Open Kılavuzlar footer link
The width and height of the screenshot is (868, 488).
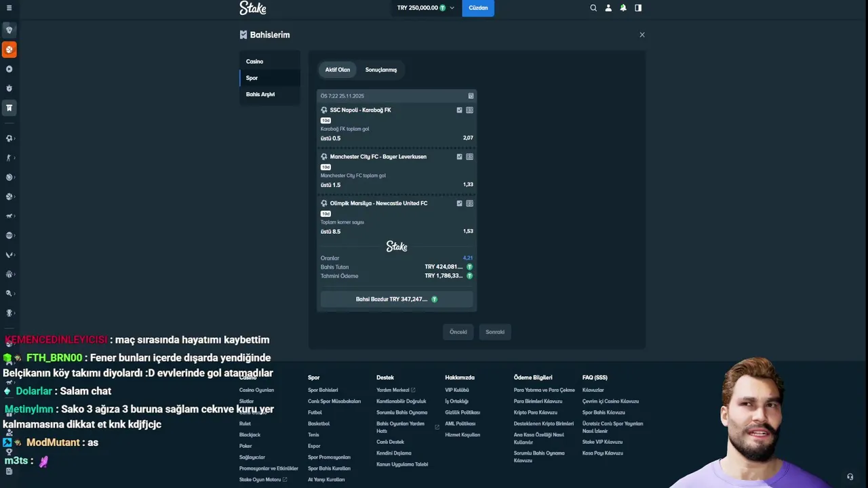pyautogui.click(x=593, y=390)
